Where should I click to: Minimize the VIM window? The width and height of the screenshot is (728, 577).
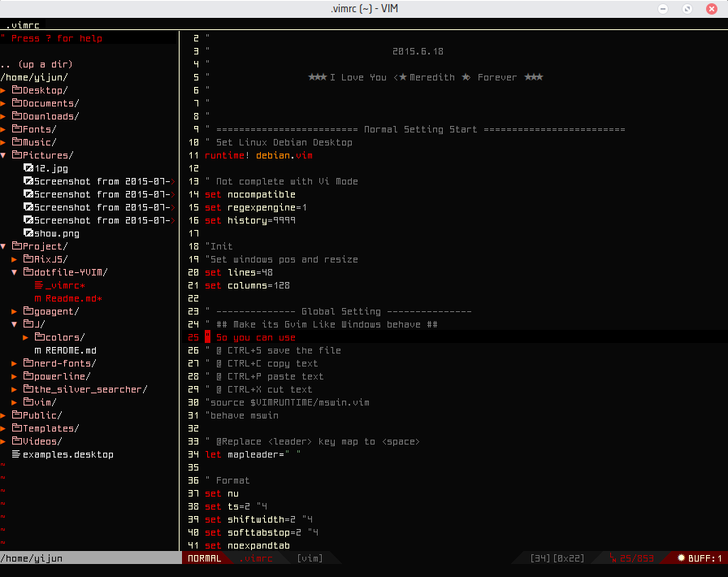point(663,9)
